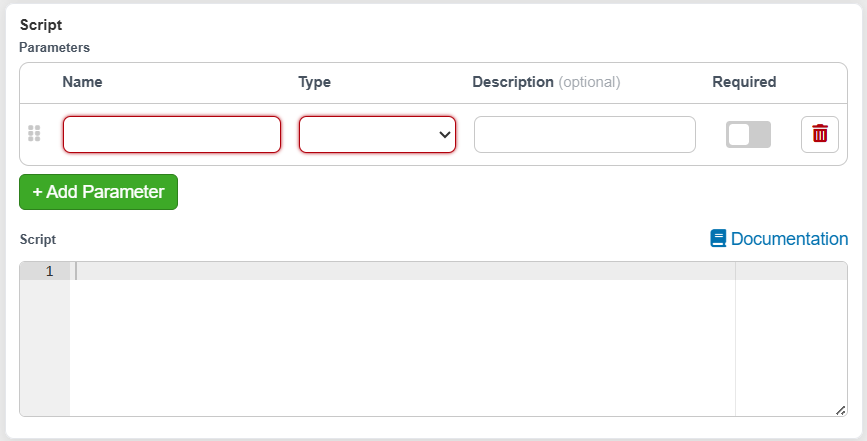Click the Documentation book icon
Image resolution: width=867 pixels, height=441 pixels.
tap(718, 239)
